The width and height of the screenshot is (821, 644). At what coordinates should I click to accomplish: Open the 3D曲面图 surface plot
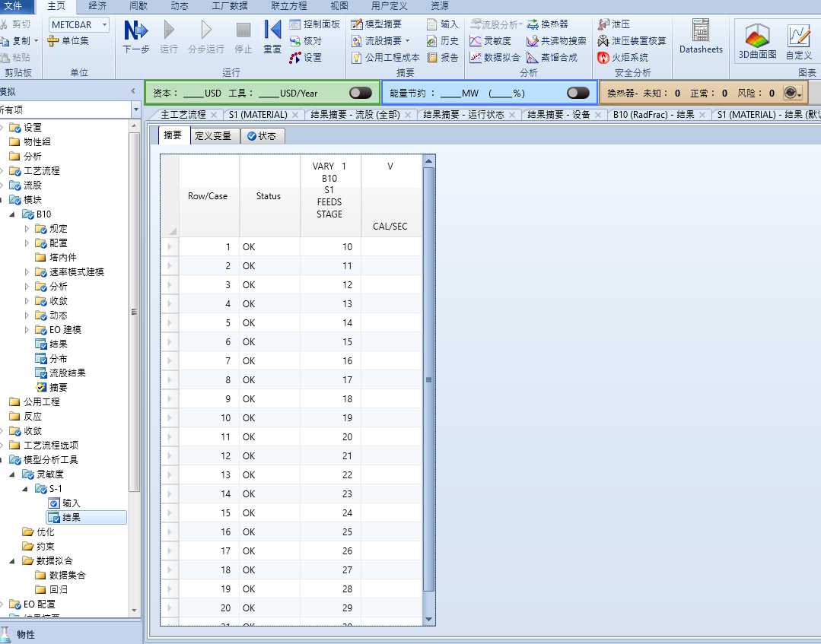point(757,41)
